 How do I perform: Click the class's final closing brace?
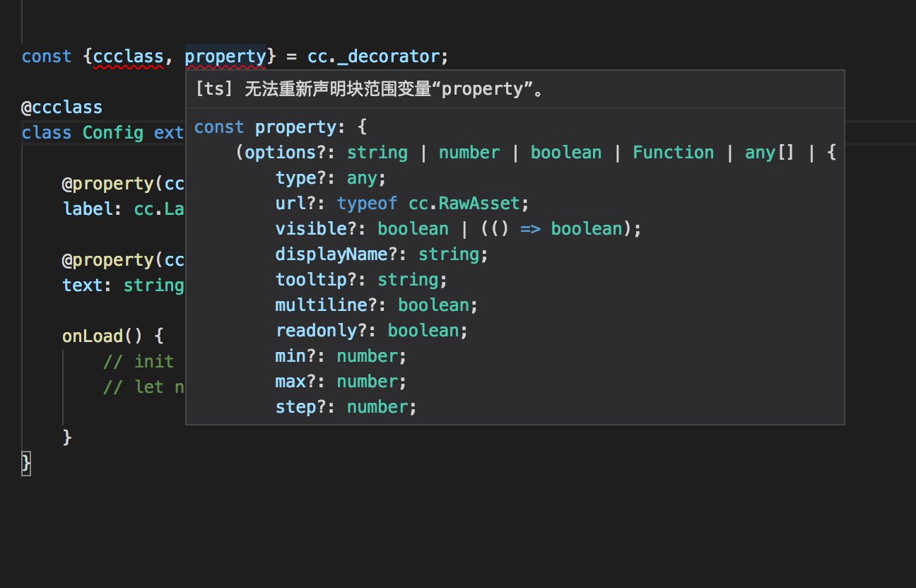tap(26, 464)
